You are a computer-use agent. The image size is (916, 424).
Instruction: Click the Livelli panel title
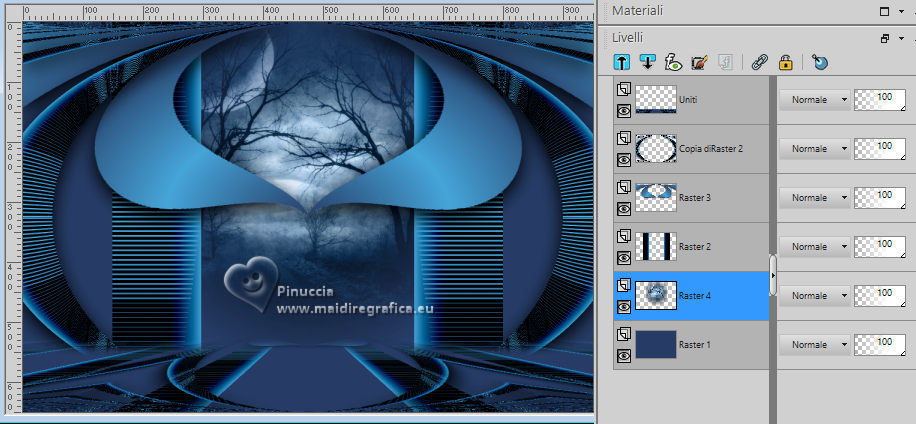tap(627, 38)
